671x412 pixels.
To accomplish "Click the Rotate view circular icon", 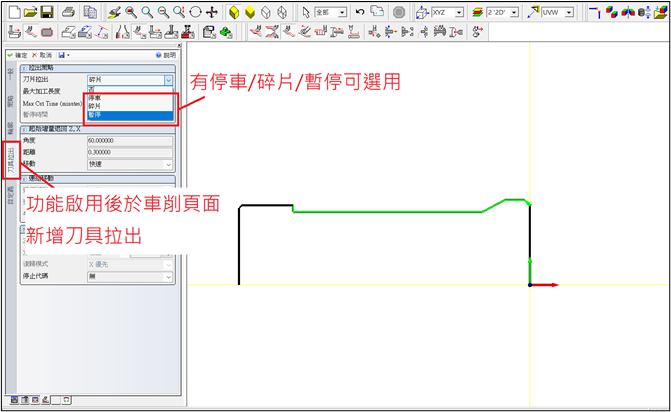I will tap(195, 12).
